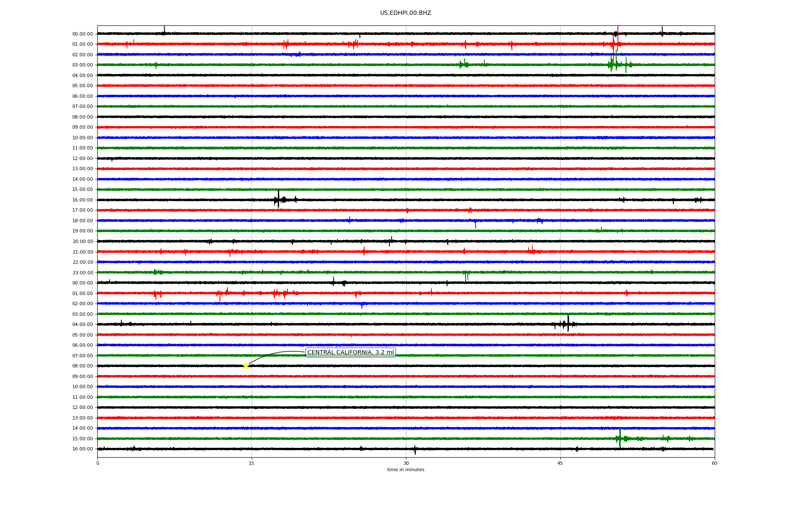Click the 'time in minutes' axis label
Screen dimensions: 812x508
(405, 469)
